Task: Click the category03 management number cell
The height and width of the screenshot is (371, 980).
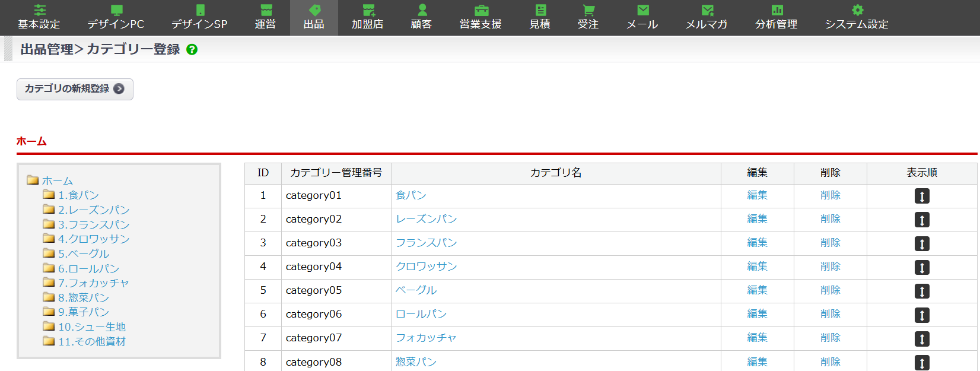Action: (x=336, y=243)
